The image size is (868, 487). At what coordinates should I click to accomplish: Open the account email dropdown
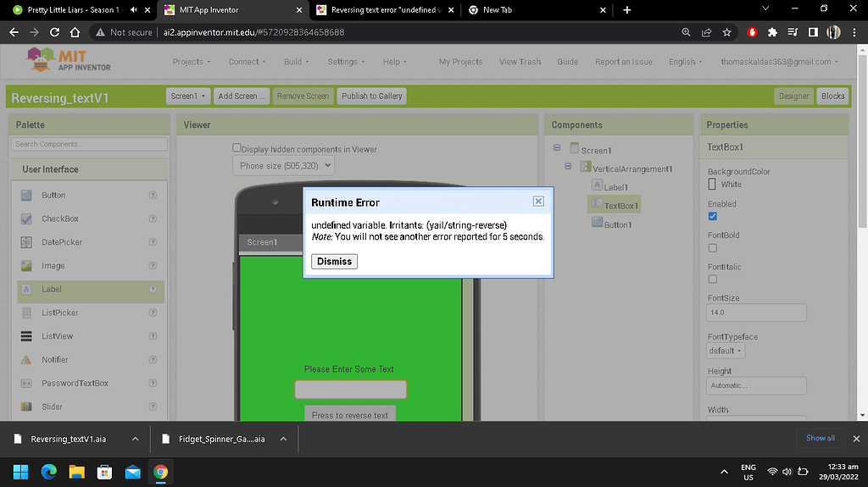pos(780,62)
